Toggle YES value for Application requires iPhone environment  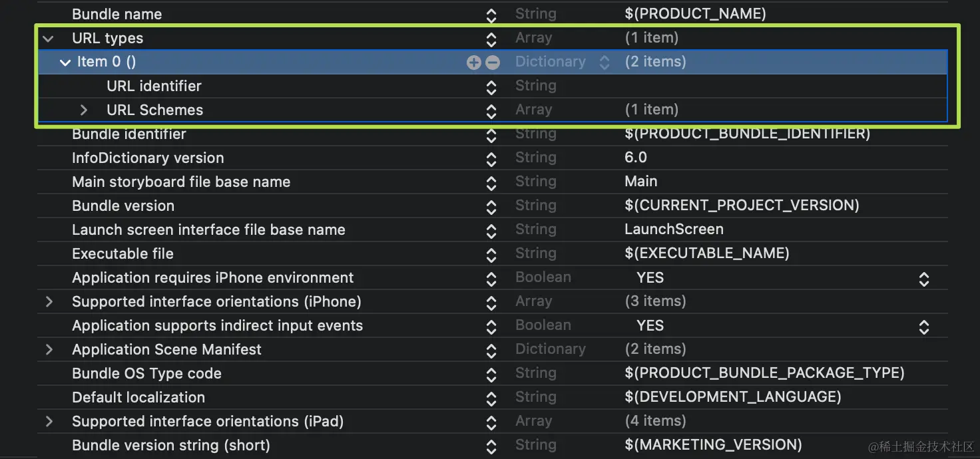924,278
